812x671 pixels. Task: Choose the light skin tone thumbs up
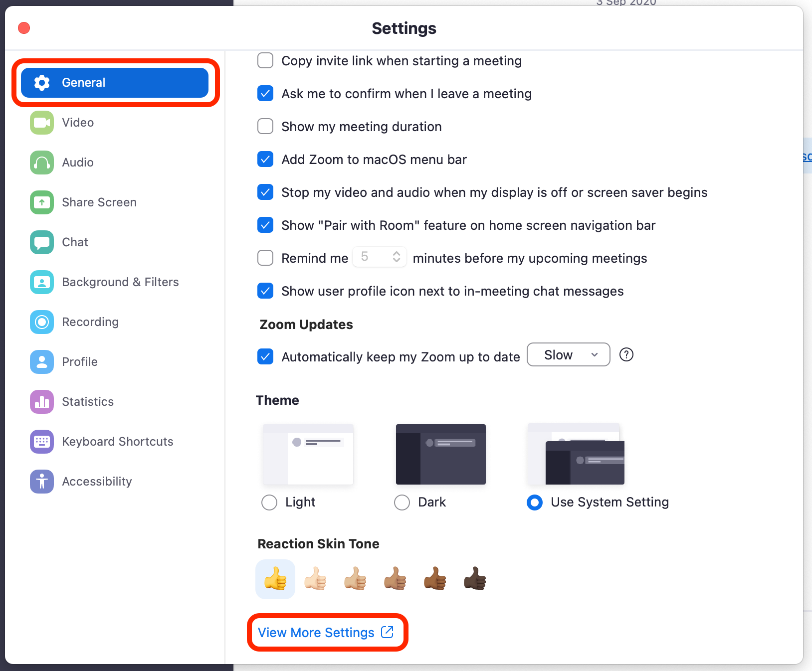(x=315, y=579)
